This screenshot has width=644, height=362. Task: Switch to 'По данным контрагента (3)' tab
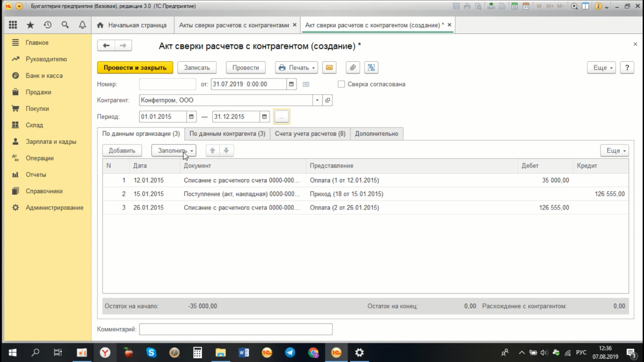tap(227, 134)
